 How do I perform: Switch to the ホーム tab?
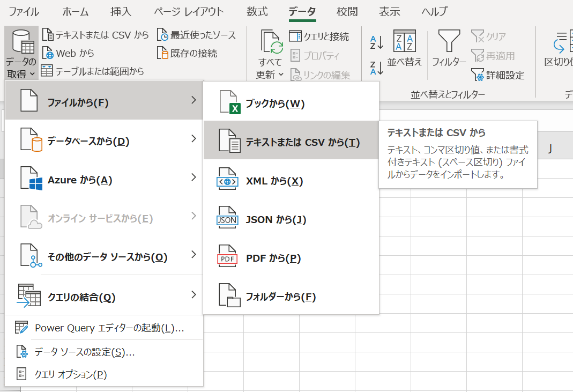pyautogui.click(x=75, y=12)
